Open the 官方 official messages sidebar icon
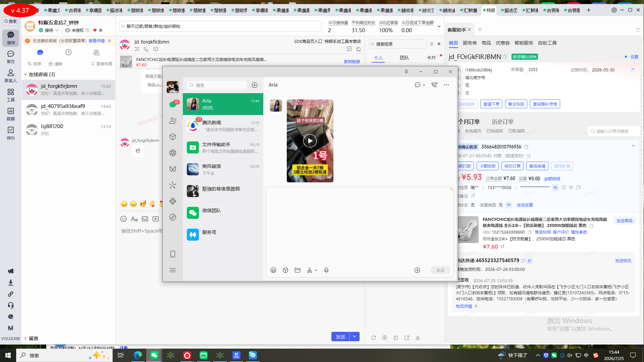 pos(11,57)
